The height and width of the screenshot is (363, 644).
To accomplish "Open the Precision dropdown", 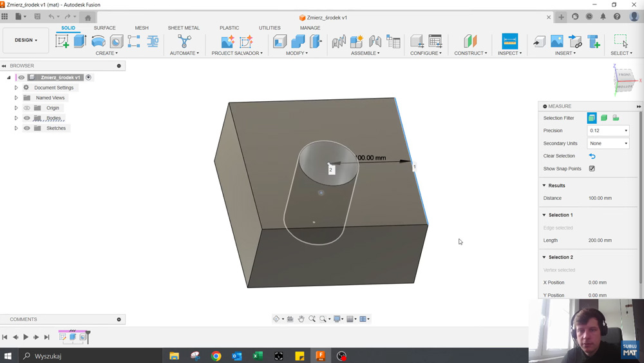I will click(608, 131).
